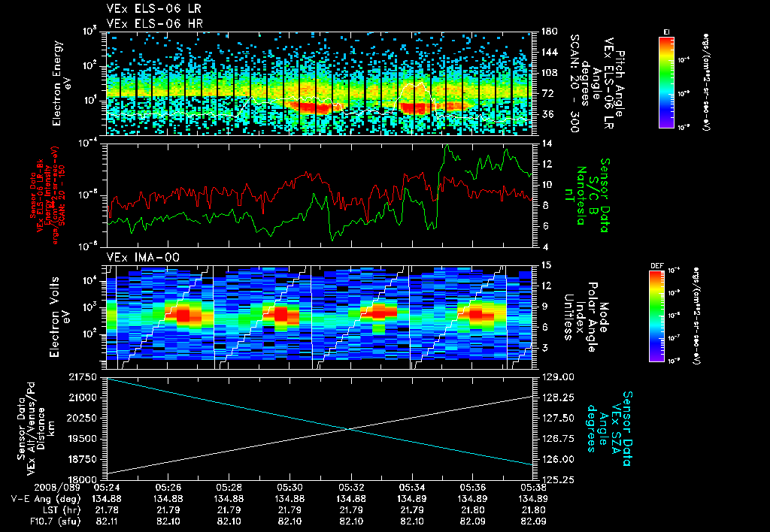Click the V-E Ang value under 05:38
The image size is (770, 532).
pyautogui.click(x=533, y=499)
